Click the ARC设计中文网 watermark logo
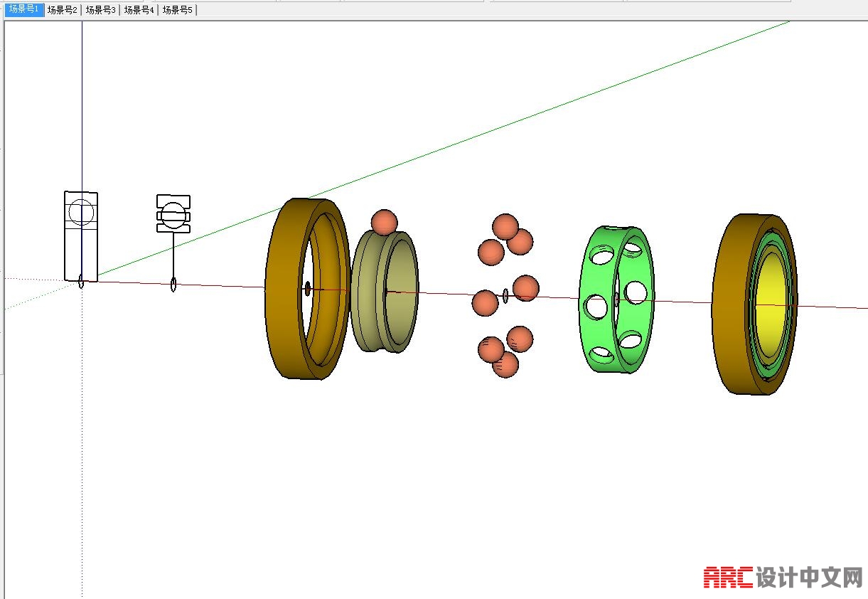This screenshot has width=868, height=599. tap(783, 577)
